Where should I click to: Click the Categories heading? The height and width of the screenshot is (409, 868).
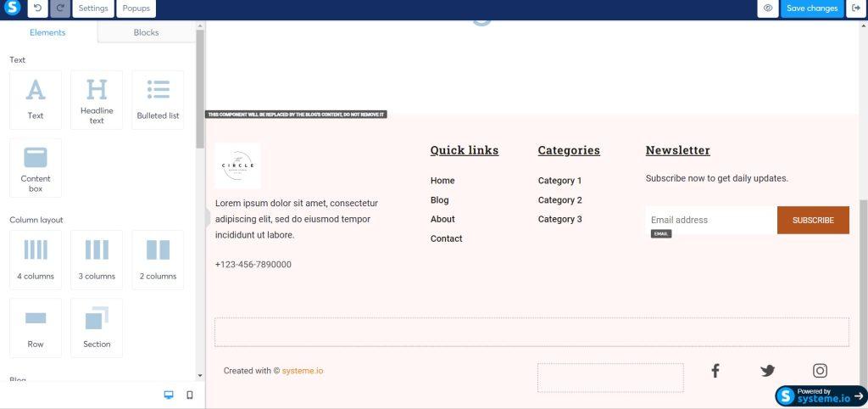point(569,150)
